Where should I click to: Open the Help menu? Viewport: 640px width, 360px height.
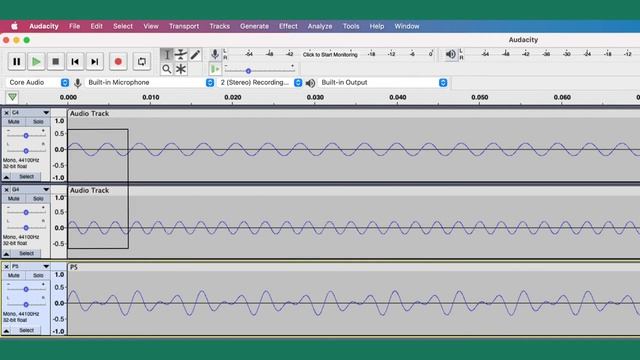point(377,26)
